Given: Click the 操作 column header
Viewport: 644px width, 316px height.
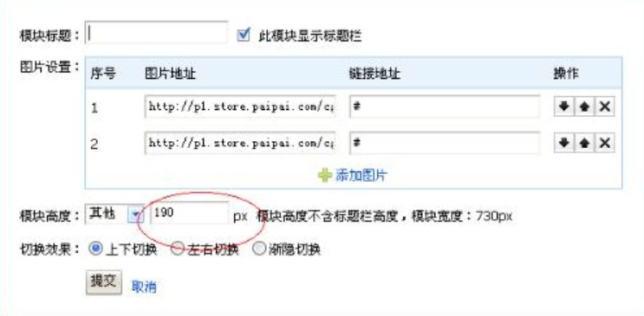Looking at the screenshot, I should 566,74.
